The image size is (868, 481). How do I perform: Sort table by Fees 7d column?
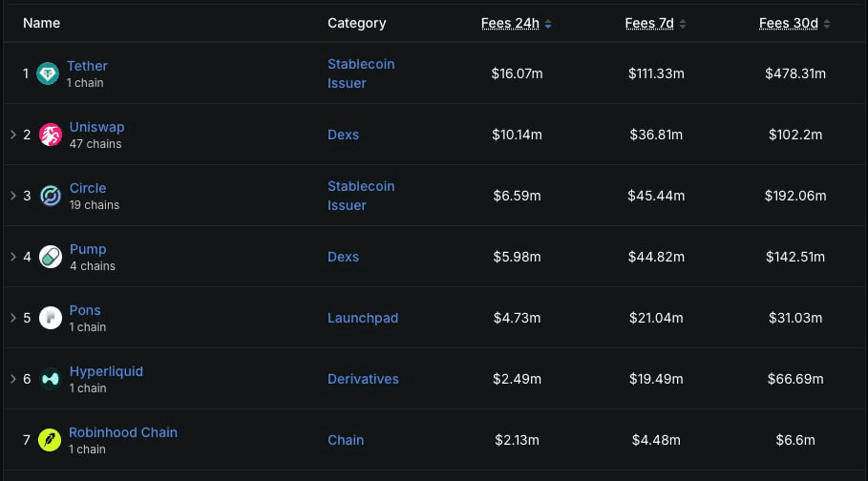click(x=649, y=23)
